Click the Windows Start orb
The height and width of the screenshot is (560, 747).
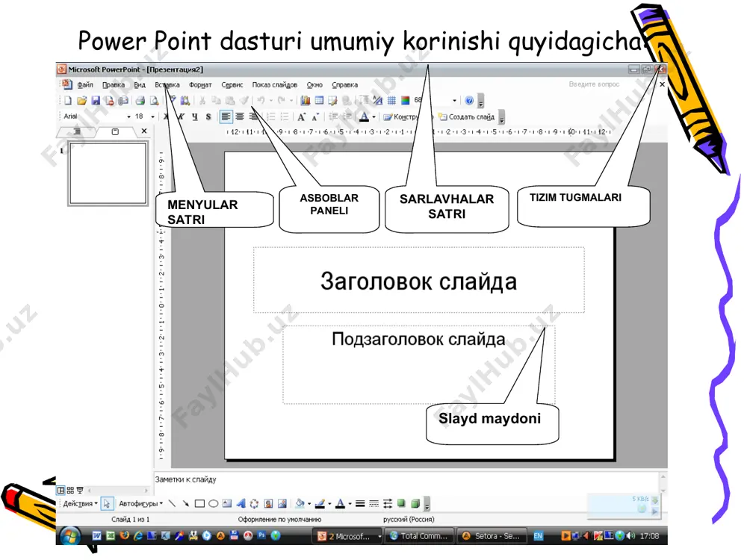(70, 535)
